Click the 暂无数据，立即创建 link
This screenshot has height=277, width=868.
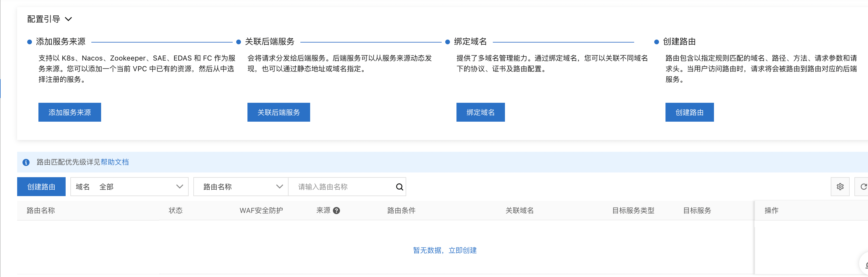445,250
